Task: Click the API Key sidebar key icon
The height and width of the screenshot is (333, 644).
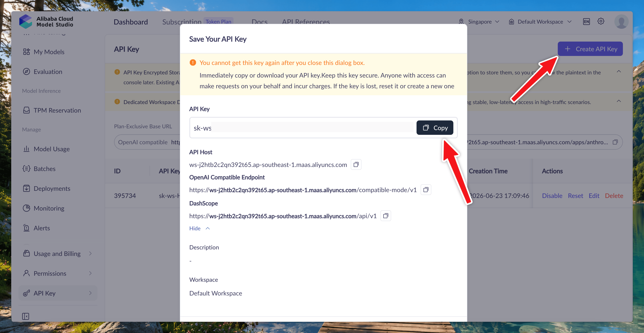Action: pyautogui.click(x=26, y=293)
